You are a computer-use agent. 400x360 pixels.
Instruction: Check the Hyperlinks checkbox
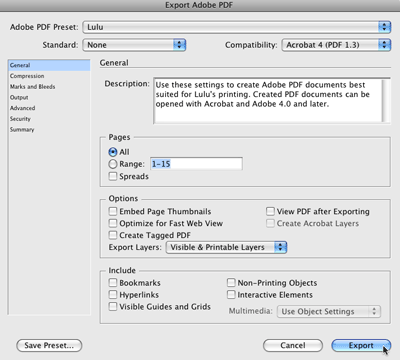pos(113,295)
